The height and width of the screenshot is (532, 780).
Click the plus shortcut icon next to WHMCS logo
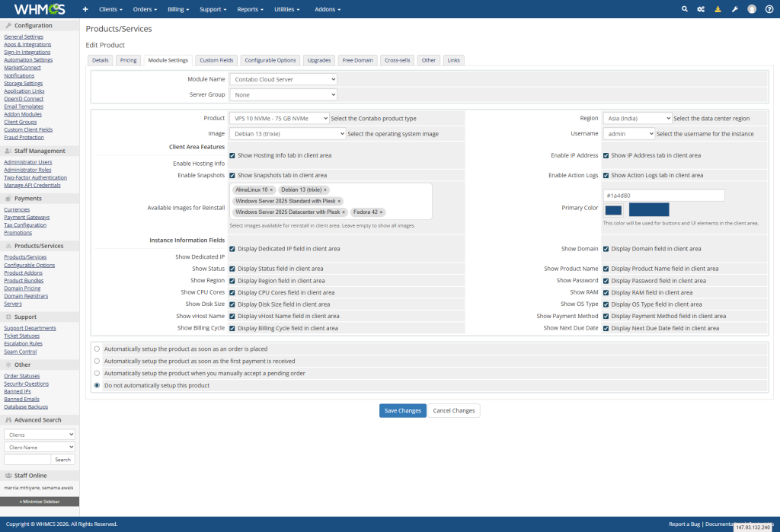coord(85,9)
